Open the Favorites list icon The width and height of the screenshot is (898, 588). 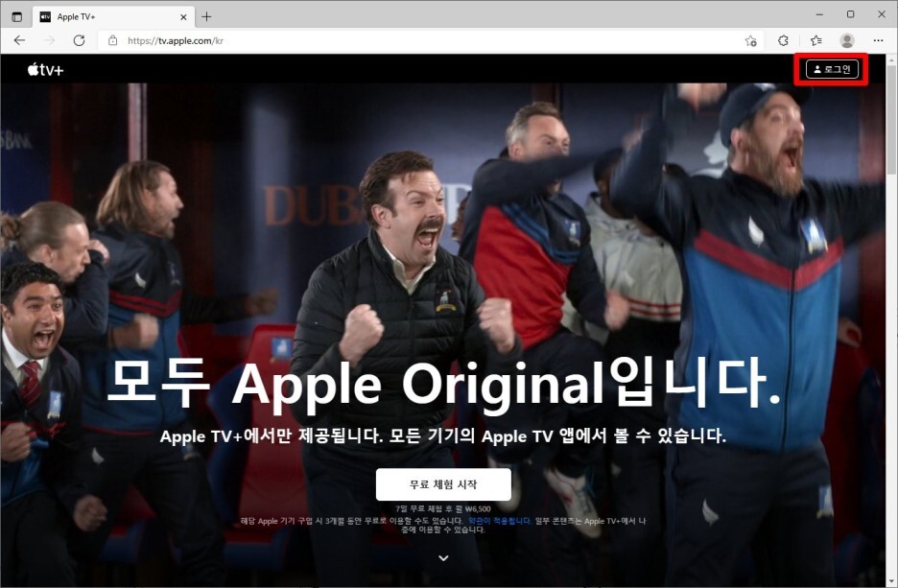[x=816, y=40]
